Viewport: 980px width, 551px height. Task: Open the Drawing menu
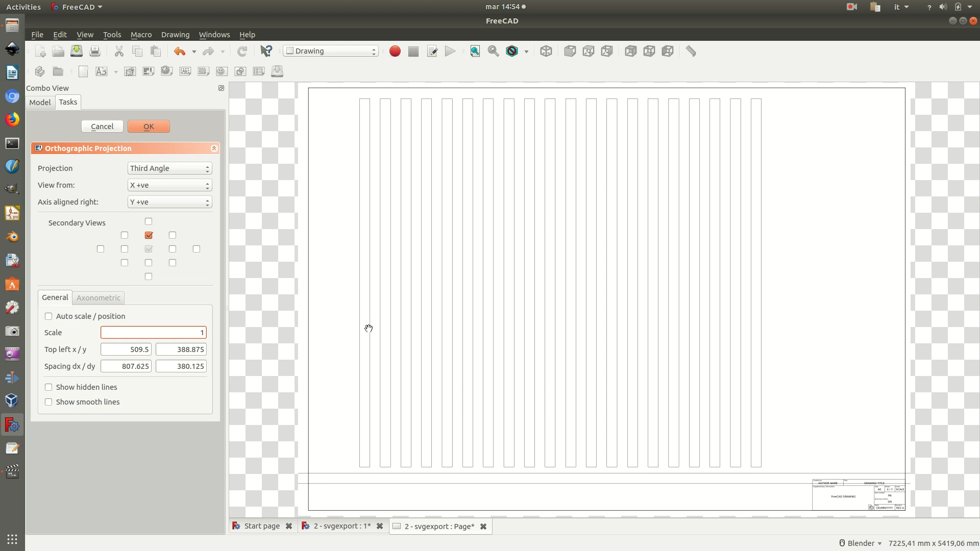coord(175,35)
